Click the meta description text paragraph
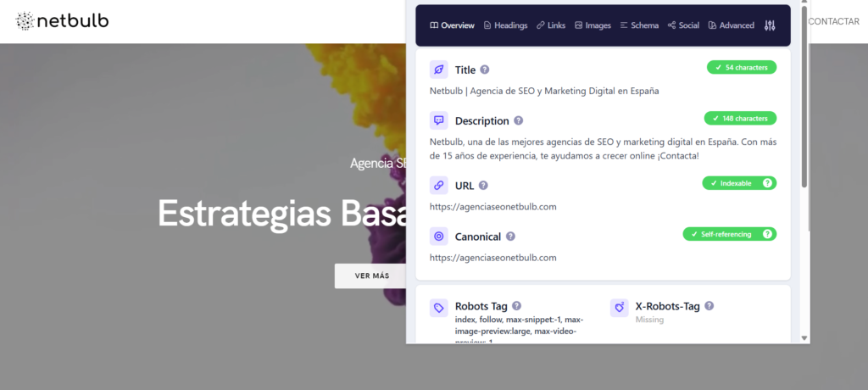 coord(603,149)
